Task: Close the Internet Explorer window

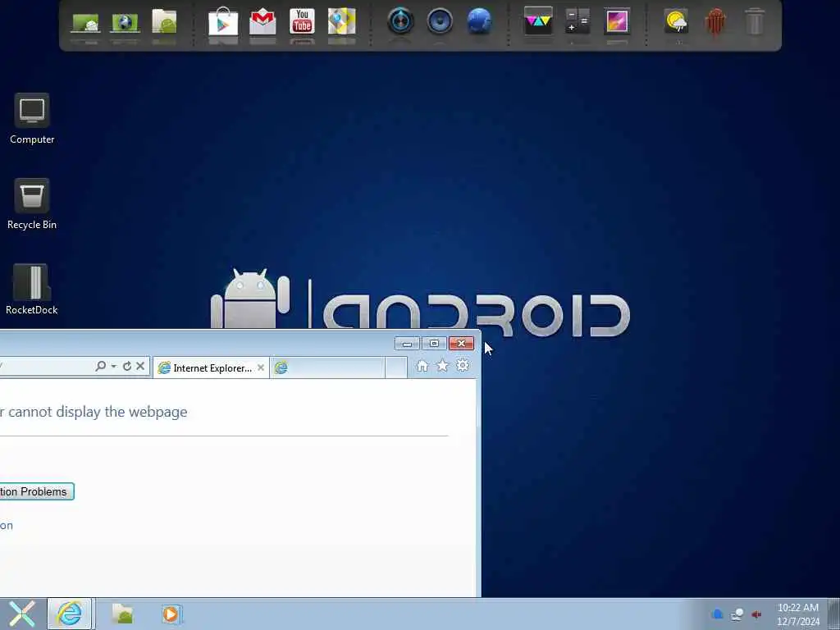Action: tap(461, 344)
